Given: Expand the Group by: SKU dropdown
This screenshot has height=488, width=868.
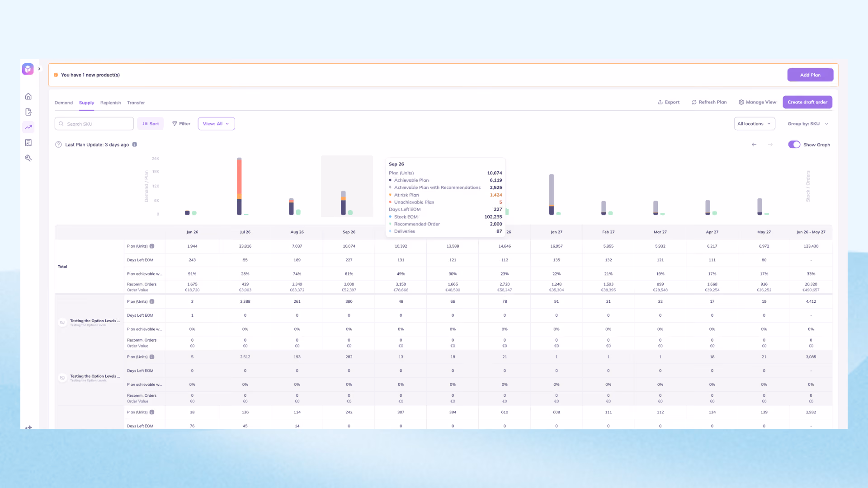Looking at the screenshot, I should click(808, 124).
